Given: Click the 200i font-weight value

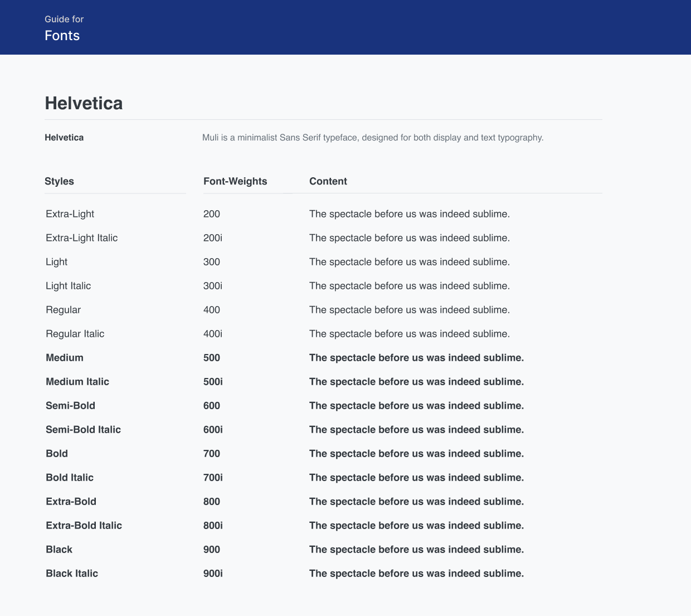Looking at the screenshot, I should click(x=212, y=238).
